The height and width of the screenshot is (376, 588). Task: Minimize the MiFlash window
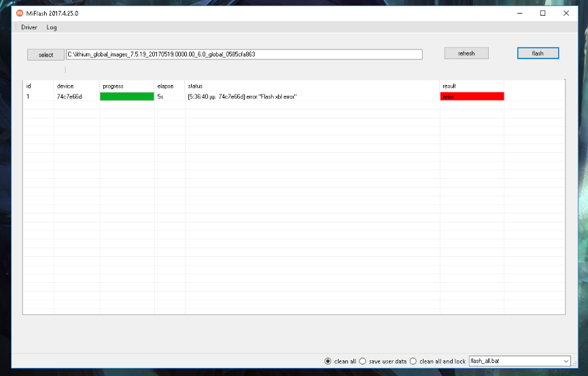[520, 13]
